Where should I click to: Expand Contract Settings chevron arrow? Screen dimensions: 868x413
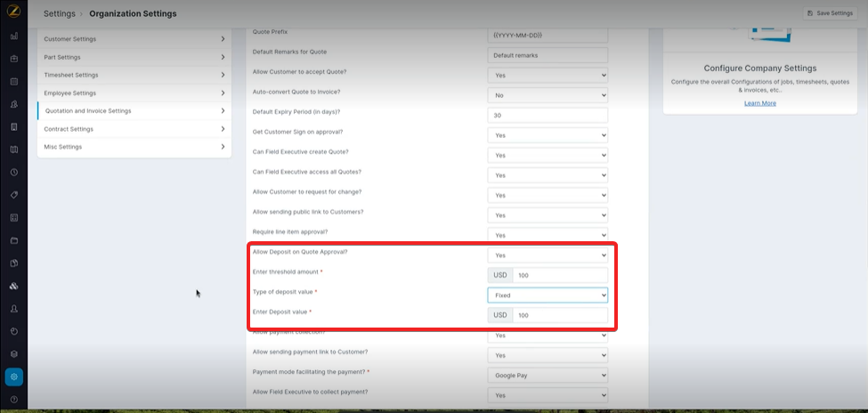pos(223,129)
